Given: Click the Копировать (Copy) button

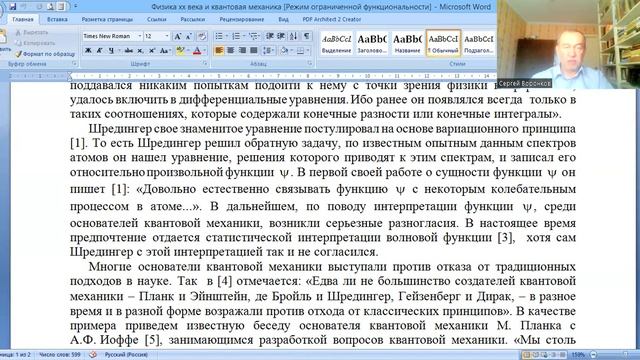Looking at the screenshot, I should (x=35, y=43).
